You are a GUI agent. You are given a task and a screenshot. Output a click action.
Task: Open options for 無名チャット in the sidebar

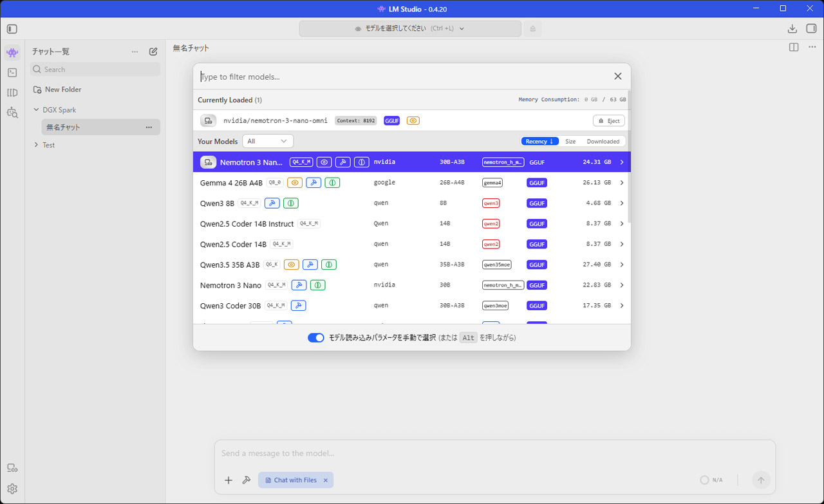[x=149, y=127]
